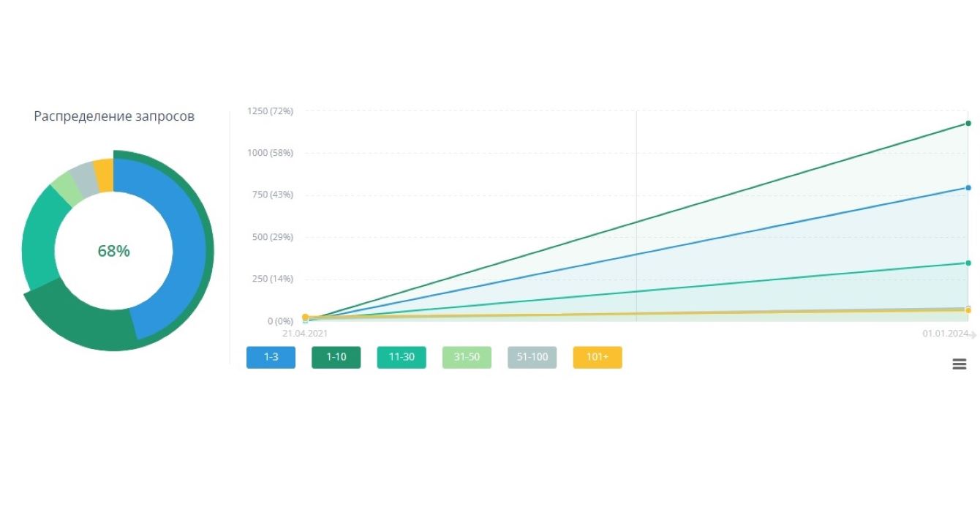Image resolution: width=980 pixels, height=515 pixels.
Task: Toggle the 31-50 legend series
Action: pyautogui.click(x=467, y=357)
